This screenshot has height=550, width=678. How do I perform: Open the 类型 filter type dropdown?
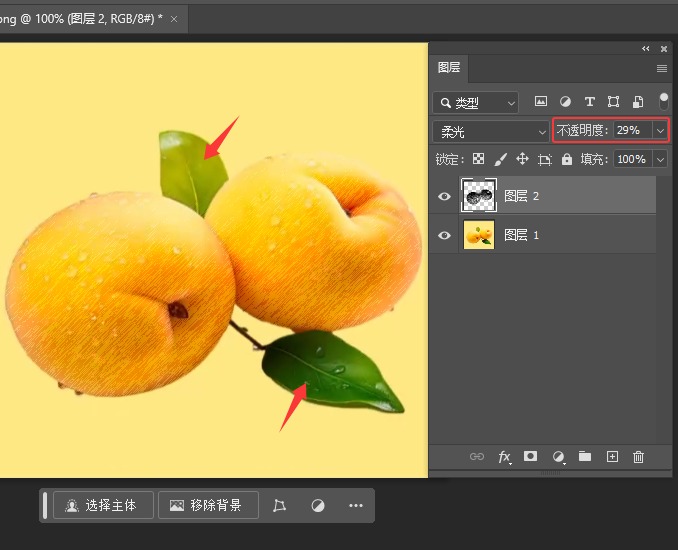pos(476,102)
